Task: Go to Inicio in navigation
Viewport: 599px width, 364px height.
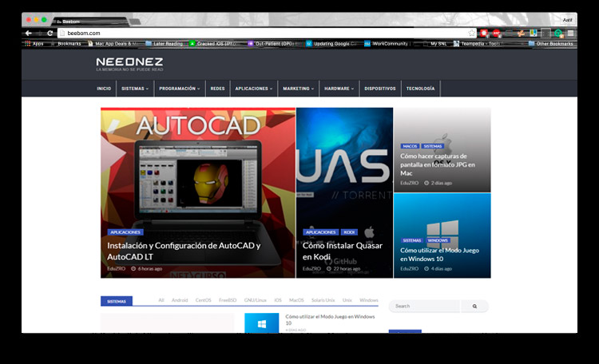Action: [104, 89]
